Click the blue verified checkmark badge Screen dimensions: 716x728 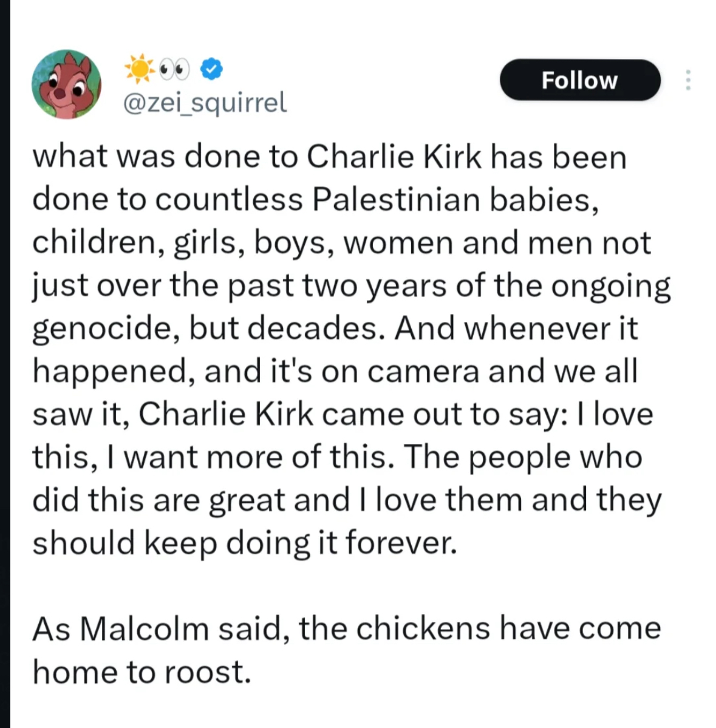[x=211, y=69]
